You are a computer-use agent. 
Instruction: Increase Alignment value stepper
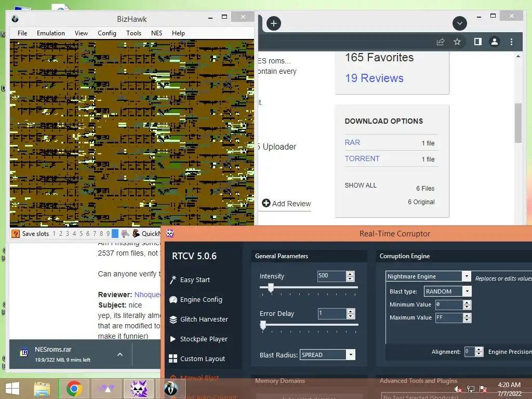pyautogui.click(x=478, y=349)
